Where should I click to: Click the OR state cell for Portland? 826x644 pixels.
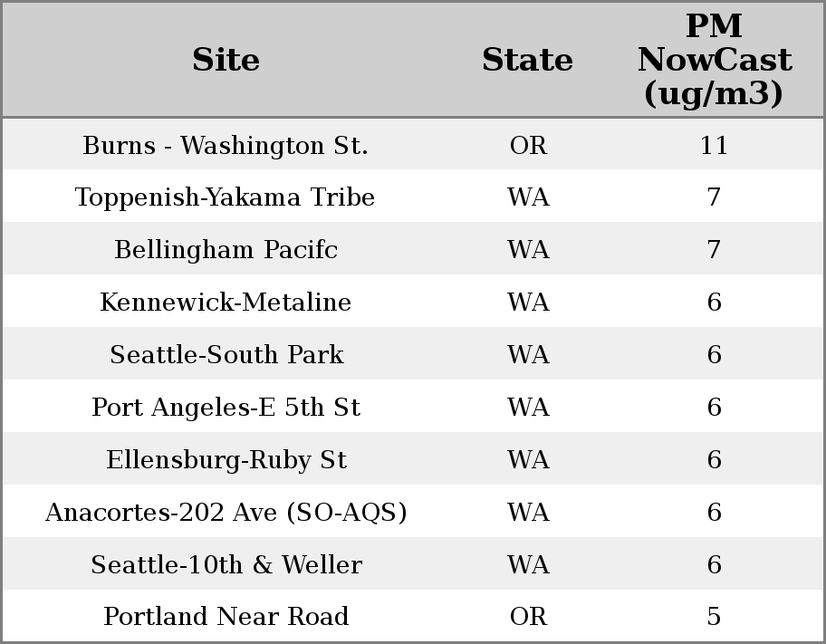pyautogui.click(x=528, y=617)
